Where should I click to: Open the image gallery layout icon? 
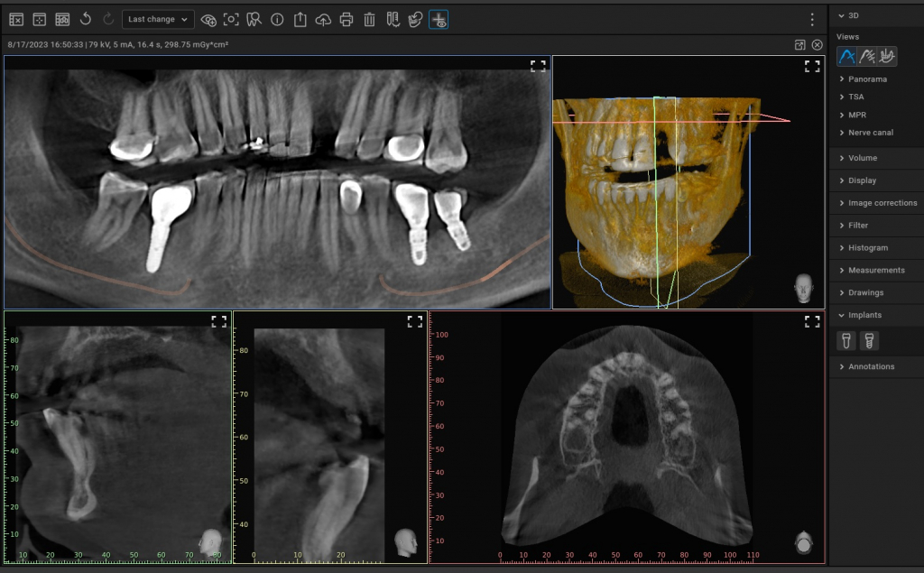click(x=62, y=20)
